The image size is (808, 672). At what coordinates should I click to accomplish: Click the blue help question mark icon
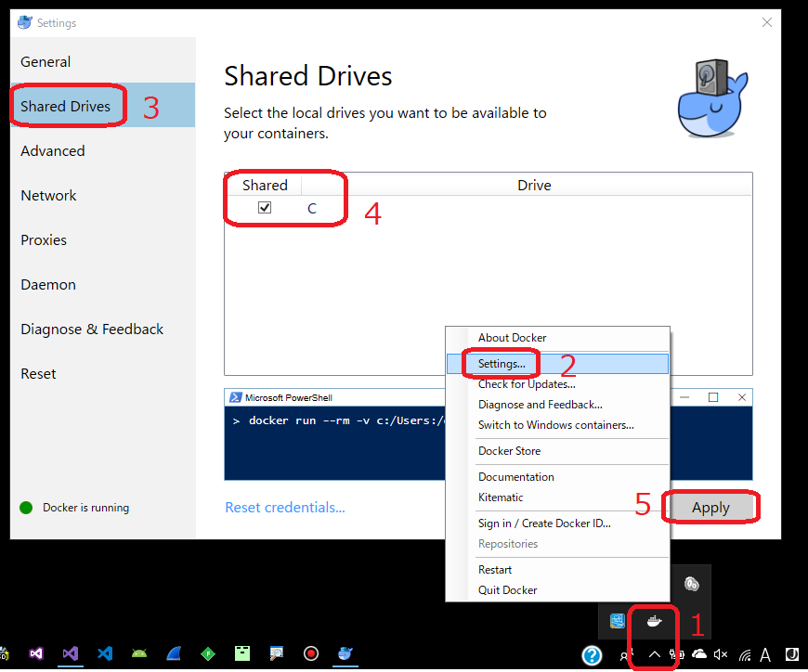[592, 655]
